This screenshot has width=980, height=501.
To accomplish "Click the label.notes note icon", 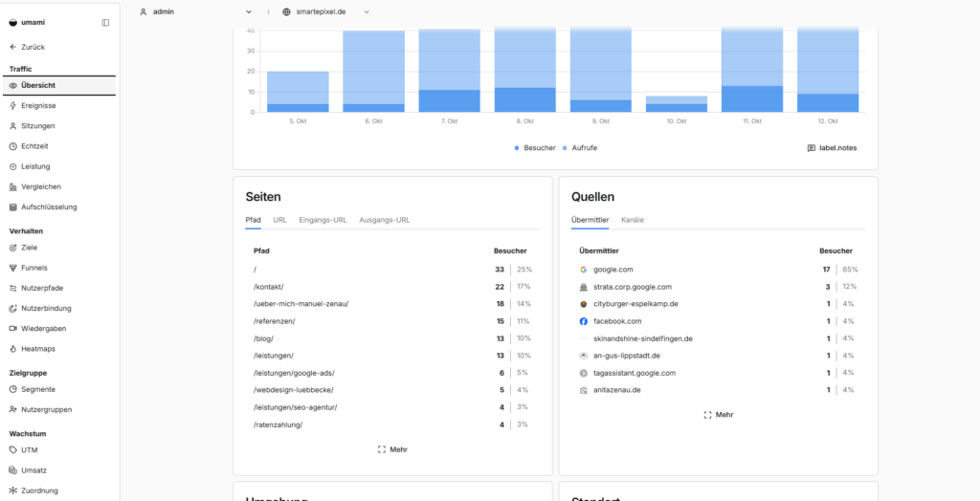I will point(812,148).
